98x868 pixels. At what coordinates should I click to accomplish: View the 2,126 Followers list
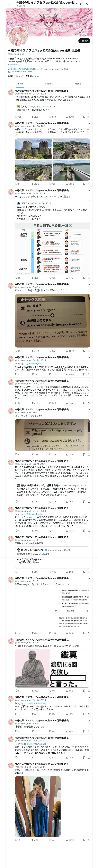[33, 76]
